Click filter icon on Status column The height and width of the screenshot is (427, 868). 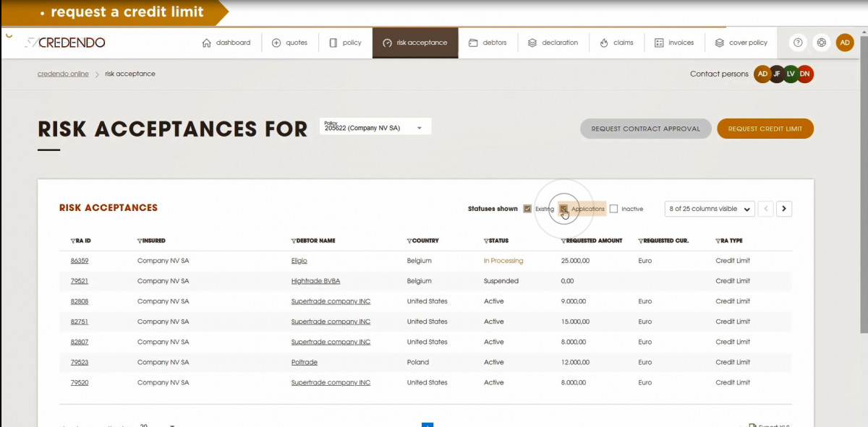click(485, 241)
